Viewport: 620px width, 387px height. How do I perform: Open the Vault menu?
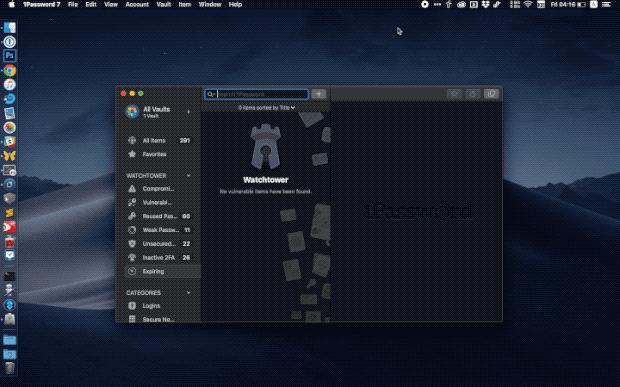point(164,4)
